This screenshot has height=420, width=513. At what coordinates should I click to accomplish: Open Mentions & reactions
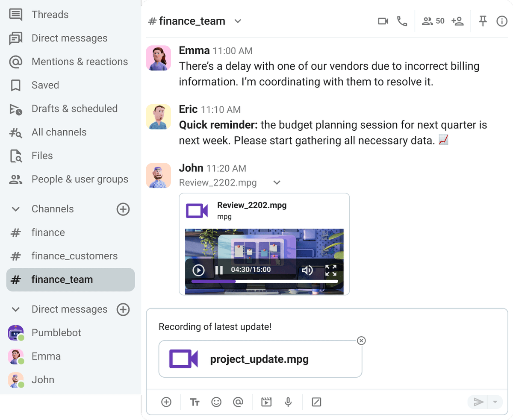[x=80, y=62]
